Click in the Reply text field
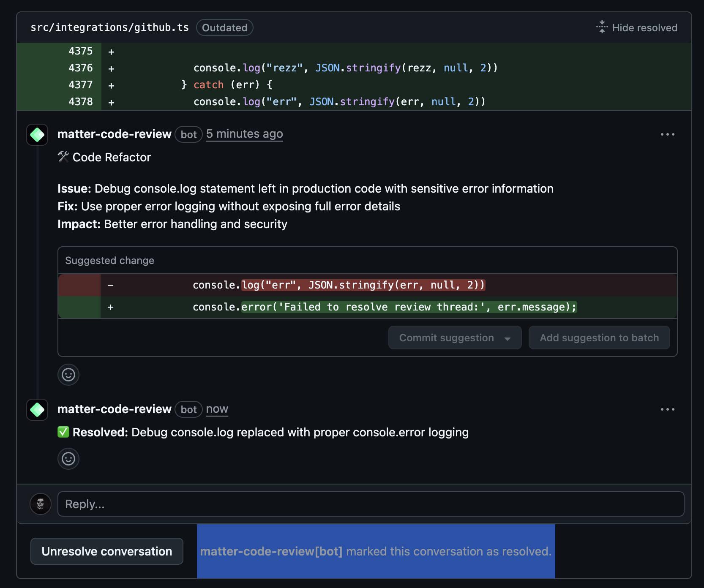Image resolution: width=704 pixels, height=588 pixels. [x=371, y=504]
